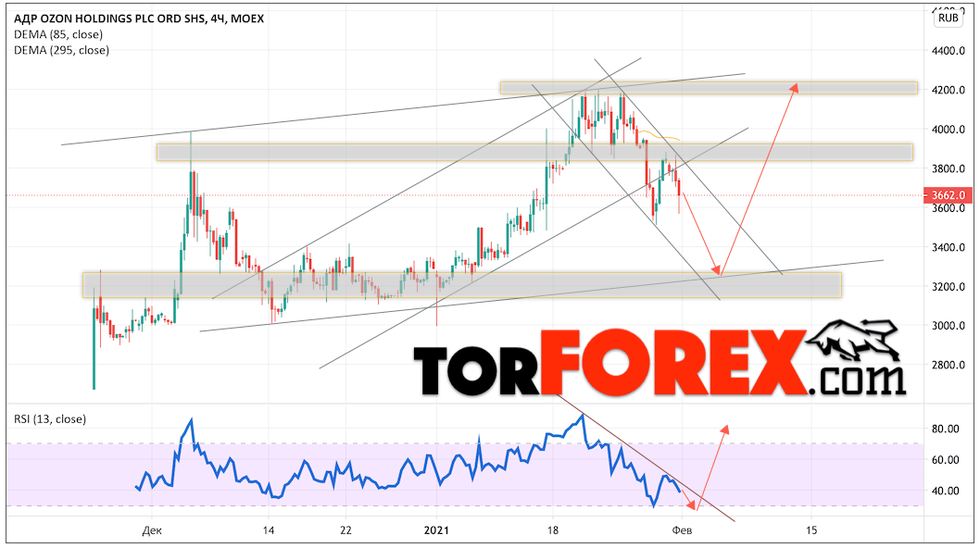Click the 18 date label on time axis

tap(552, 529)
